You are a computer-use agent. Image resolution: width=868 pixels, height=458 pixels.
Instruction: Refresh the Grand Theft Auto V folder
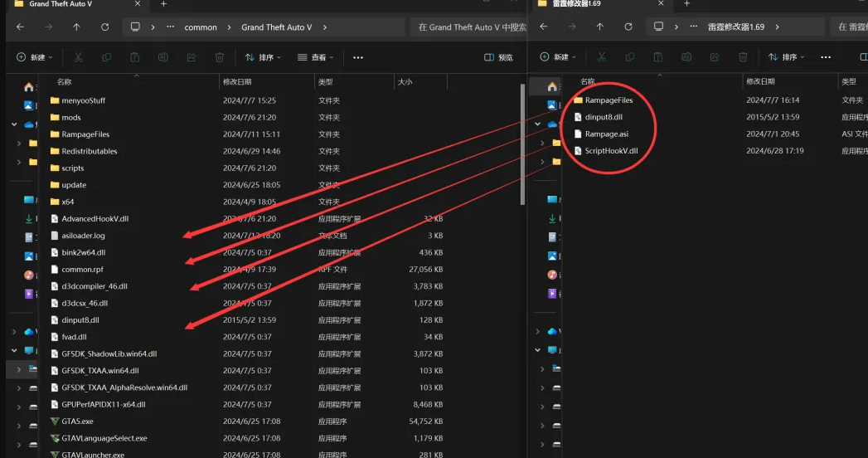104,27
